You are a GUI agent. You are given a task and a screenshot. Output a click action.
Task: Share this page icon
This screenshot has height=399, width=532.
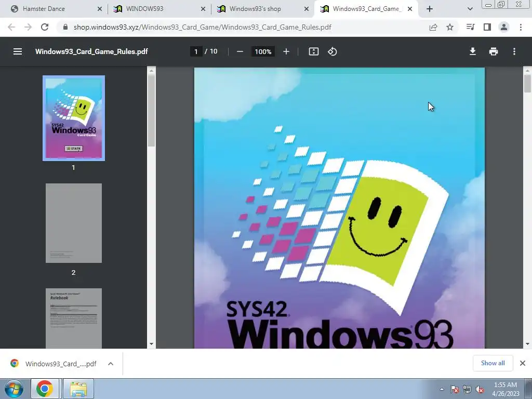(x=433, y=27)
